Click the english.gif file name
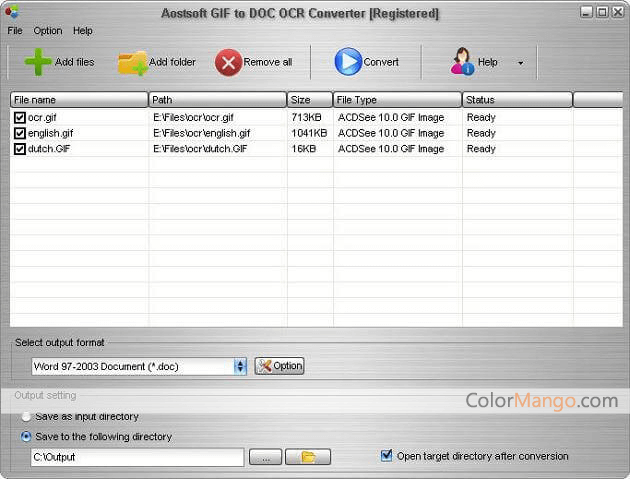 click(51, 133)
